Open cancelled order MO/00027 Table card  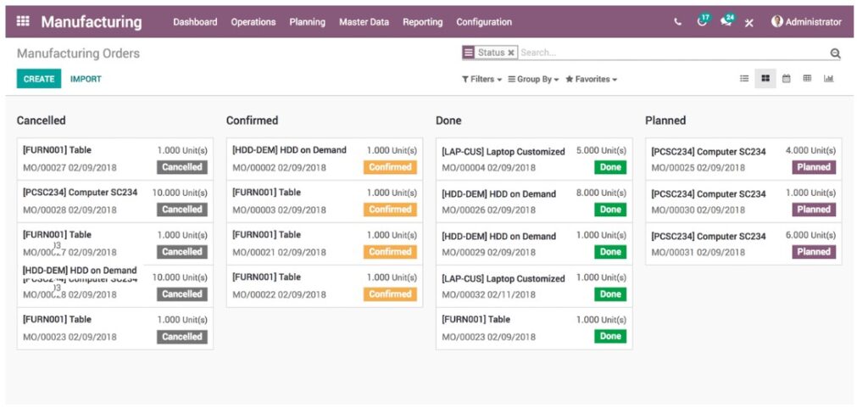tap(115, 159)
